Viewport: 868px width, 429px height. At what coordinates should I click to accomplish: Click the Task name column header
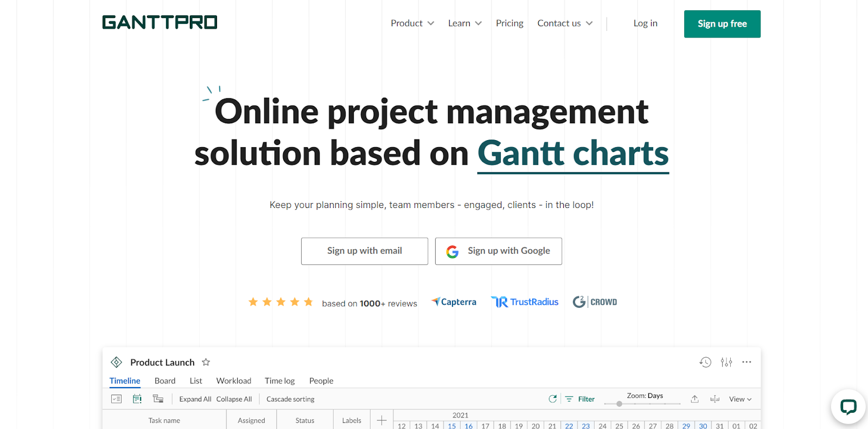tap(164, 420)
